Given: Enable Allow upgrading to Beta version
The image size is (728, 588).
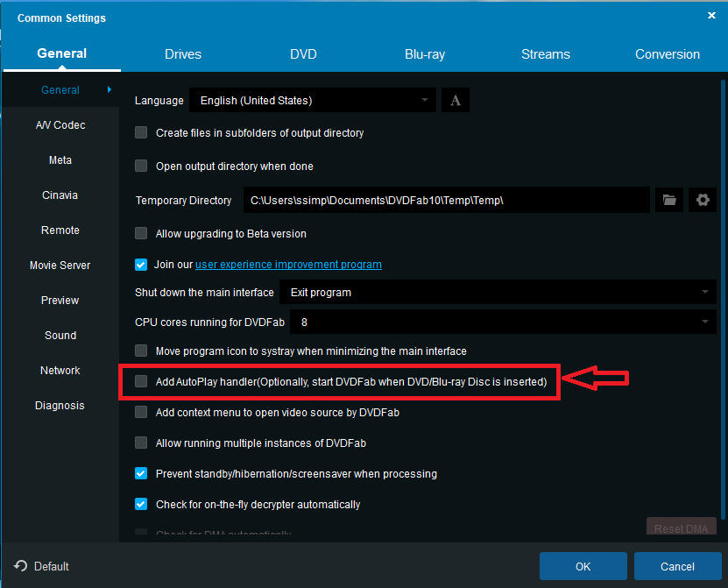Looking at the screenshot, I should click(141, 233).
